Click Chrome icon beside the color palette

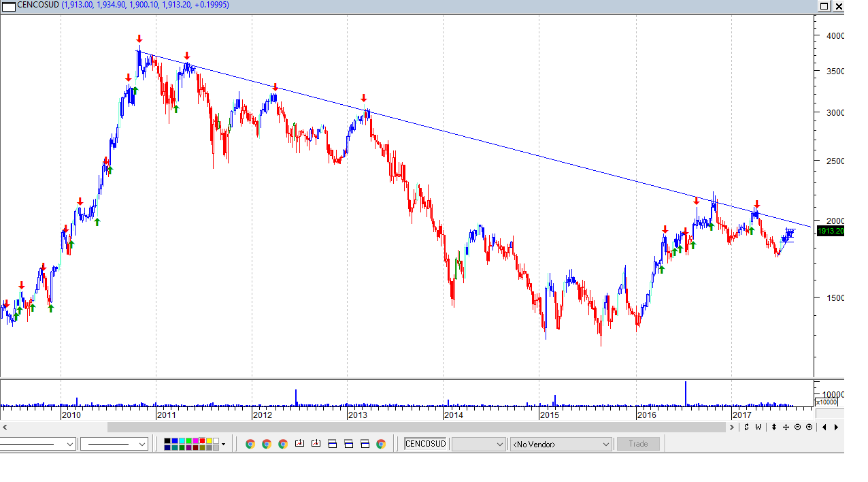click(x=250, y=444)
